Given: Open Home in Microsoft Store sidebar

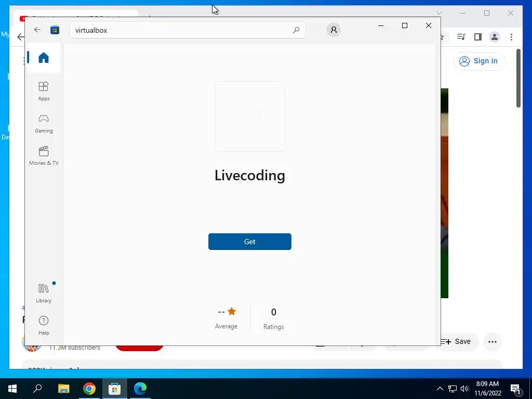Looking at the screenshot, I should [44, 58].
